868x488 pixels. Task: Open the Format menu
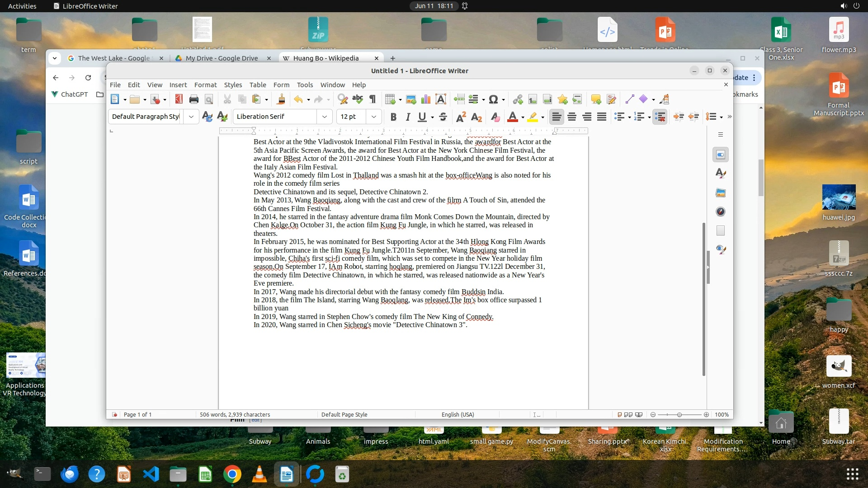(205, 85)
